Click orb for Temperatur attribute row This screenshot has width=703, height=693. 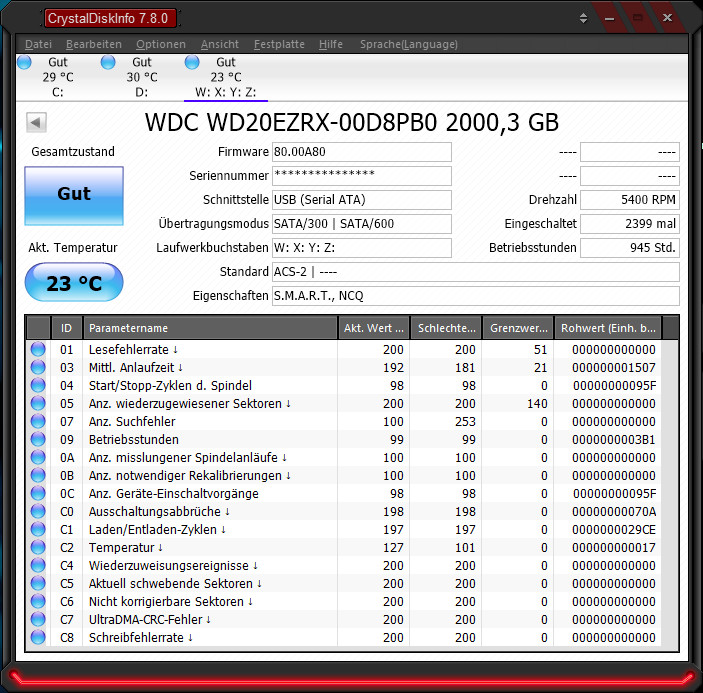(38, 547)
